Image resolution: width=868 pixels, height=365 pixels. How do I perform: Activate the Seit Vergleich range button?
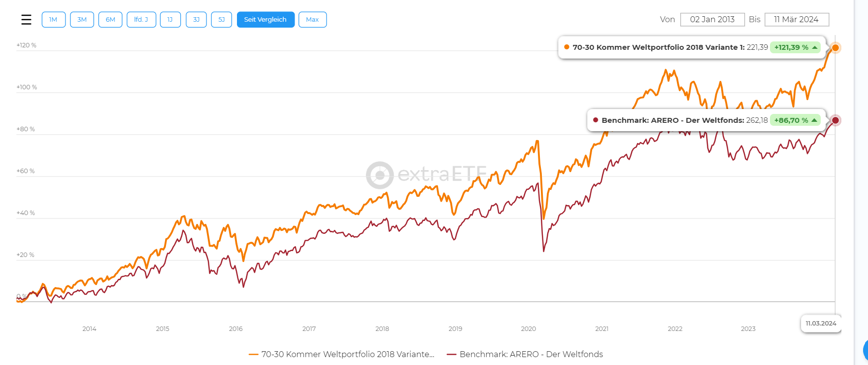tap(266, 20)
